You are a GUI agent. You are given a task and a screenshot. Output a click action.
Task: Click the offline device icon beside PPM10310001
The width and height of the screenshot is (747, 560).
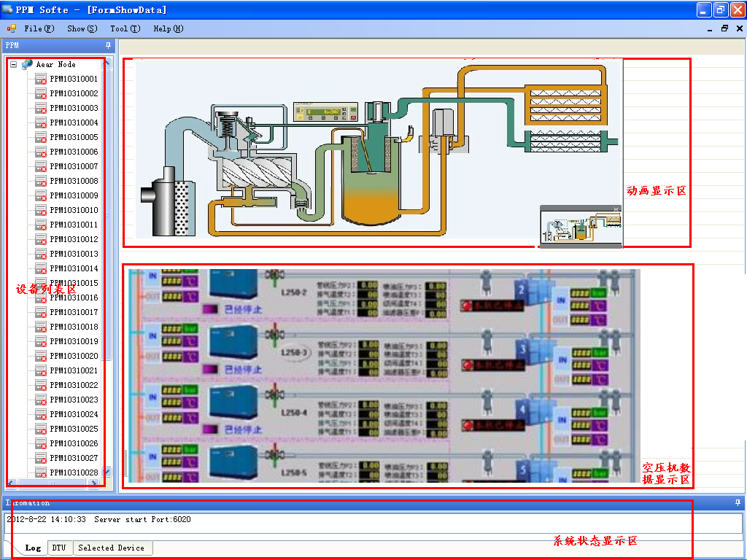(41, 79)
